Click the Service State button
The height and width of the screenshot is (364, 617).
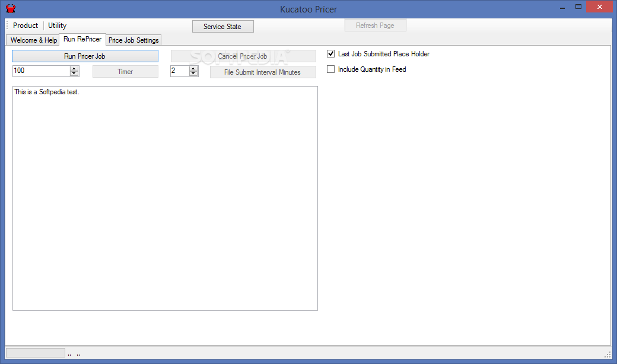[x=222, y=26]
